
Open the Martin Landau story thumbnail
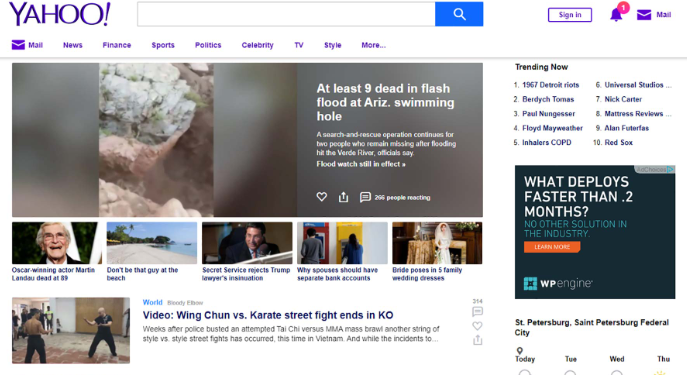point(57,243)
